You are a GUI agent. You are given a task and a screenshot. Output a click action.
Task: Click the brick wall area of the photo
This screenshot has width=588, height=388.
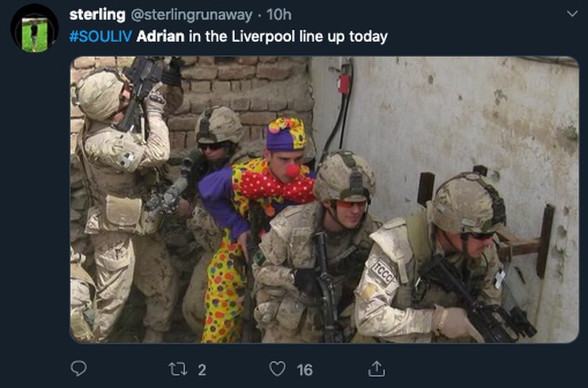tap(244, 86)
